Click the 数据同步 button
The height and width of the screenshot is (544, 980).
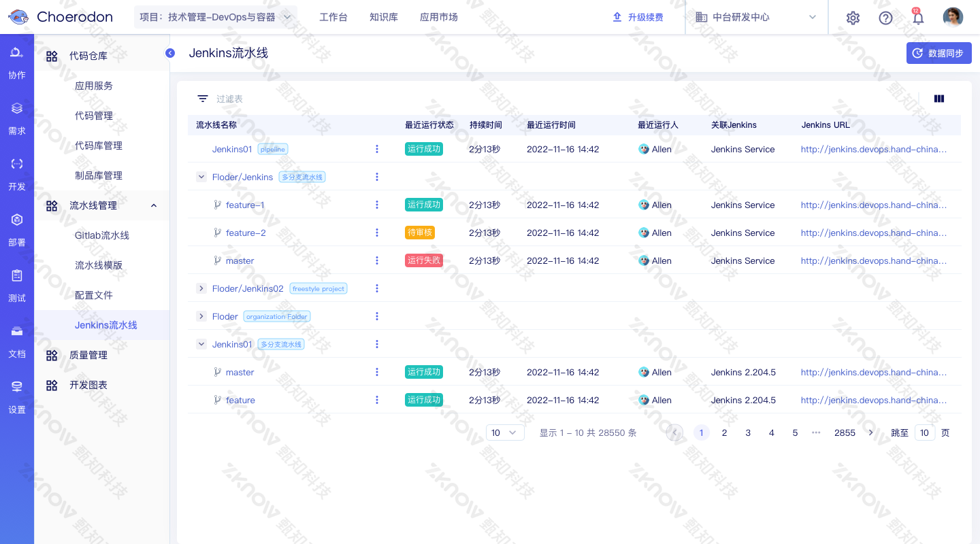pos(938,53)
